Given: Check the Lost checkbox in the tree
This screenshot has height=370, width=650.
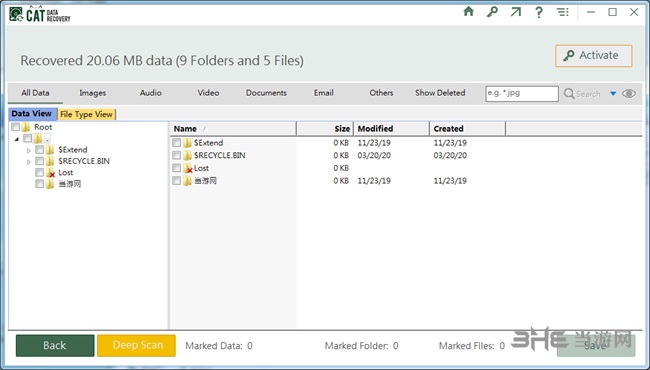Looking at the screenshot, I should pyautogui.click(x=39, y=172).
